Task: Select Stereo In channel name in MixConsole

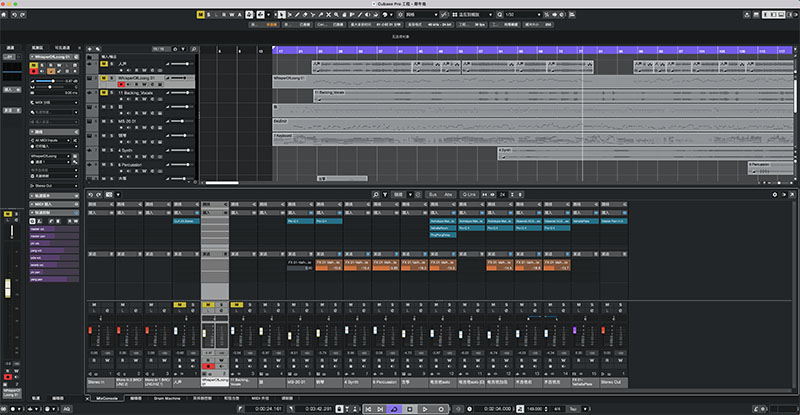Action: click(101, 382)
